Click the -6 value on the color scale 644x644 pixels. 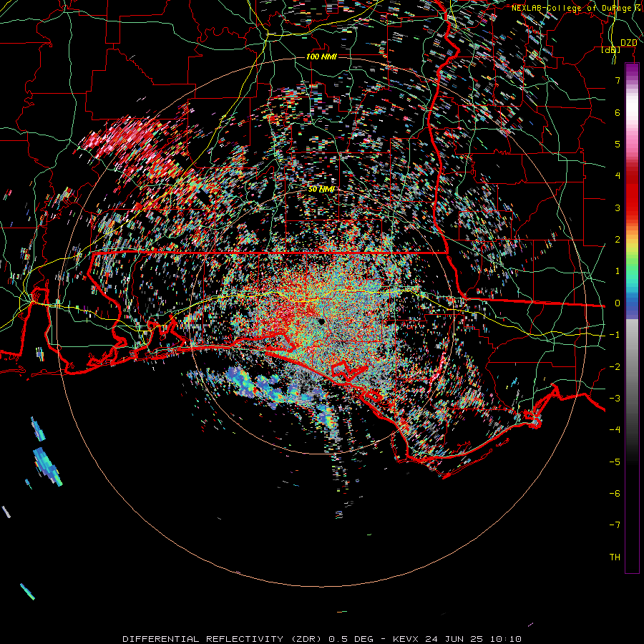coord(615,494)
